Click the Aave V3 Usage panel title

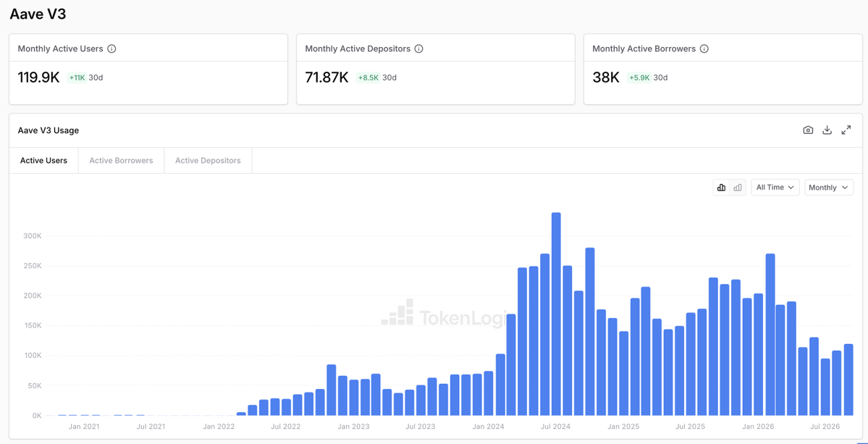point(49,130)
